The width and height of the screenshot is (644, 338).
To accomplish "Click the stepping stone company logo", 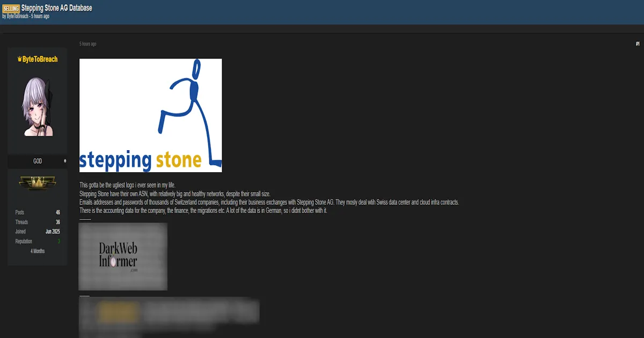I will 150,115.
